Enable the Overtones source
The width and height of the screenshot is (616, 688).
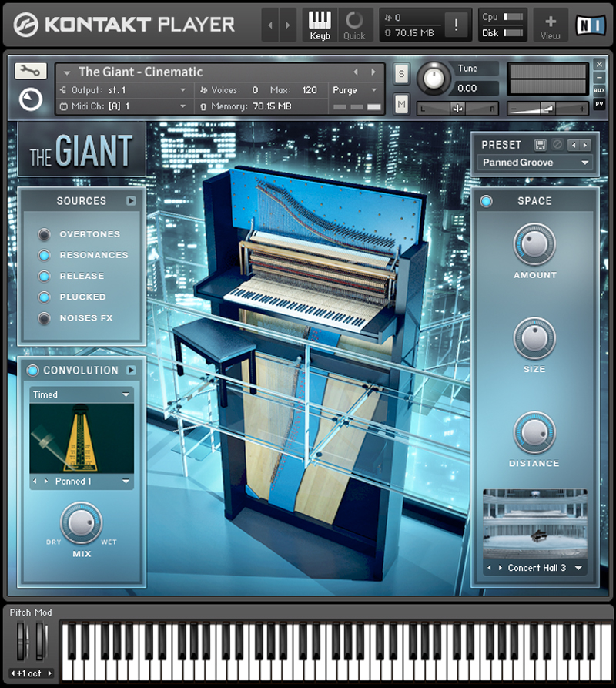[44, 234]
